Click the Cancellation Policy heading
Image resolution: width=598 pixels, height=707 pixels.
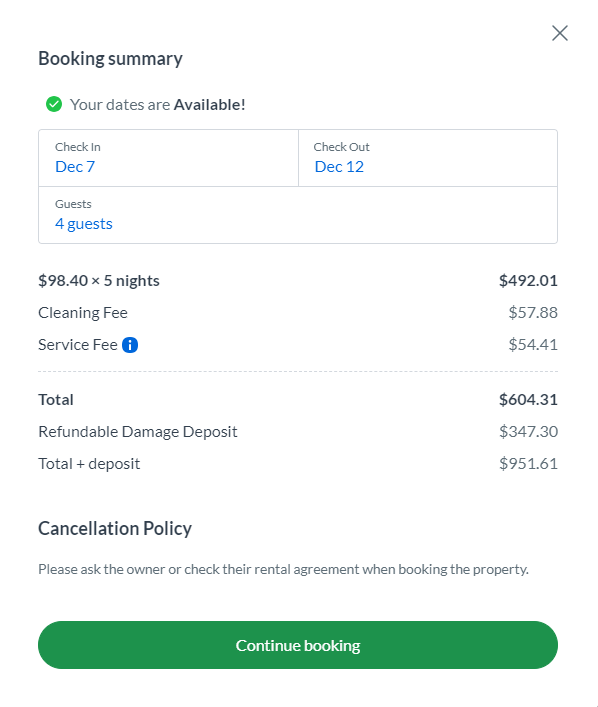click(x=115, y=528)
